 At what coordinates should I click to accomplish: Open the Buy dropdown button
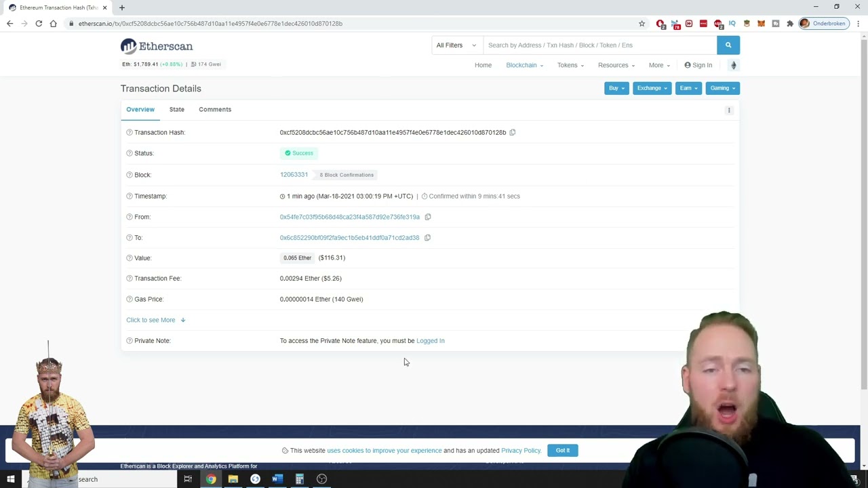point(616,88)
